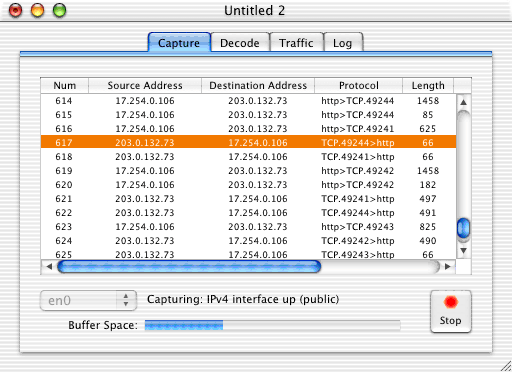Sort by Length column header
512x372 pixels.
click(x=428, y=85)
